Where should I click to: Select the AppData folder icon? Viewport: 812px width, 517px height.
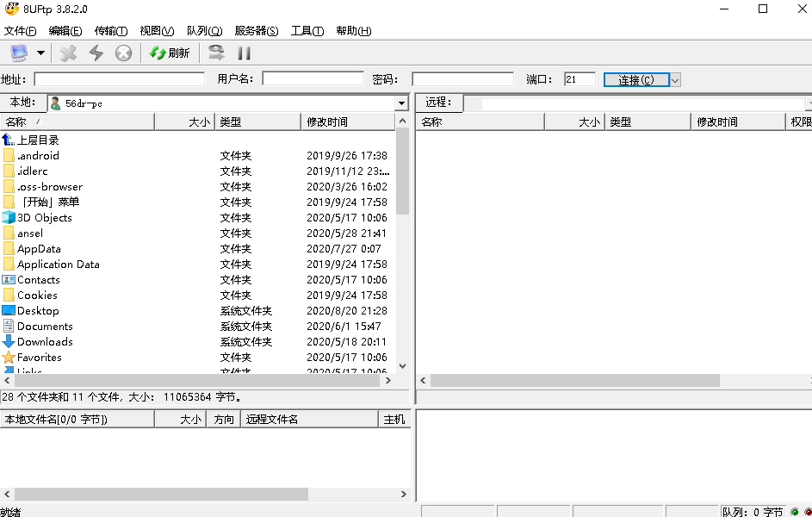(x=9, y=249)
